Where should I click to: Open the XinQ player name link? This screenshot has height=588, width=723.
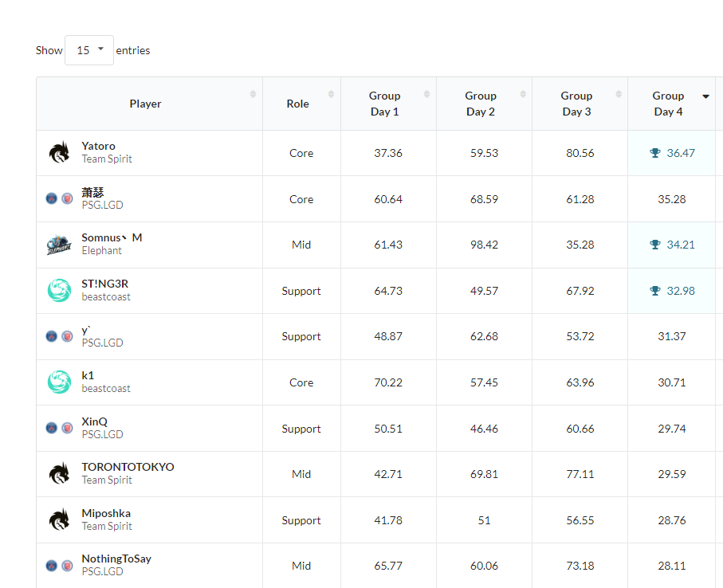pos(94,421)
